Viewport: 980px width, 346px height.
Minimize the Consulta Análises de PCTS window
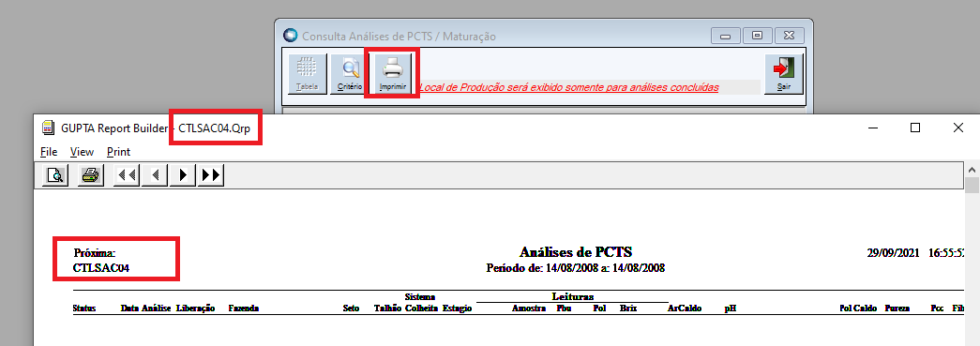(726, 37)
